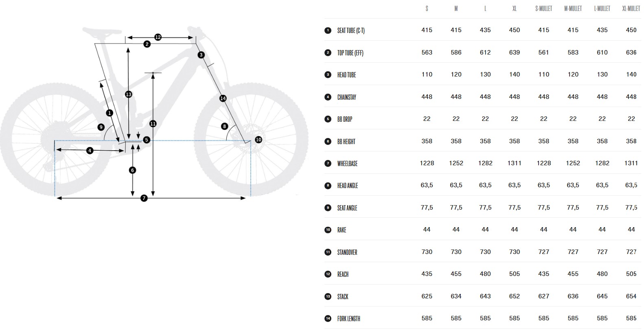644x335 pixels.
Task: Click the HEAD ANGLE row label
Action: tap(348, 186)
